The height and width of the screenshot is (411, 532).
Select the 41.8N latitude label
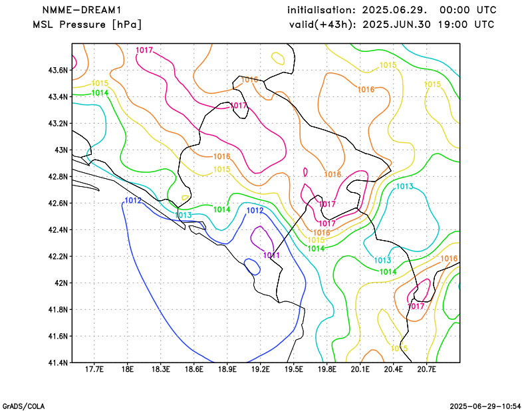point(58,309)
